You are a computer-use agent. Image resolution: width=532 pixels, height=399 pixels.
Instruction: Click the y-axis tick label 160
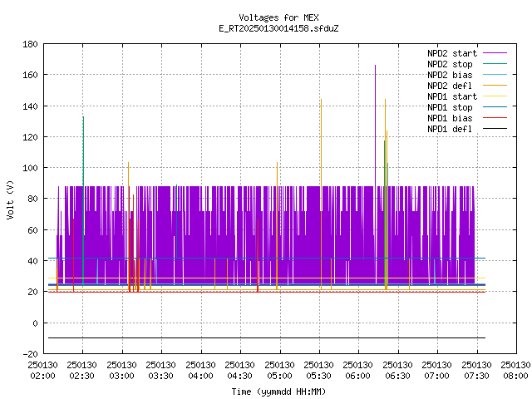[30, 75]
